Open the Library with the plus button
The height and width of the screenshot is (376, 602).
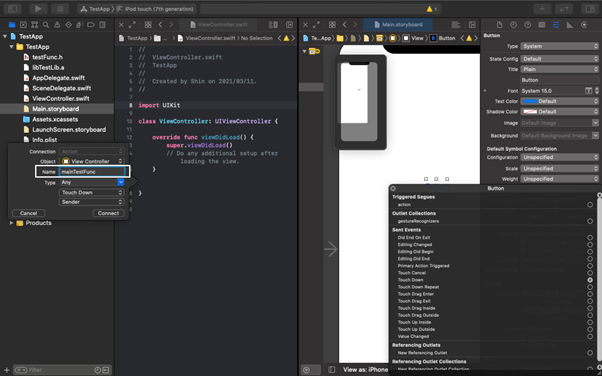pyautogui.click(x=542, y=8)
